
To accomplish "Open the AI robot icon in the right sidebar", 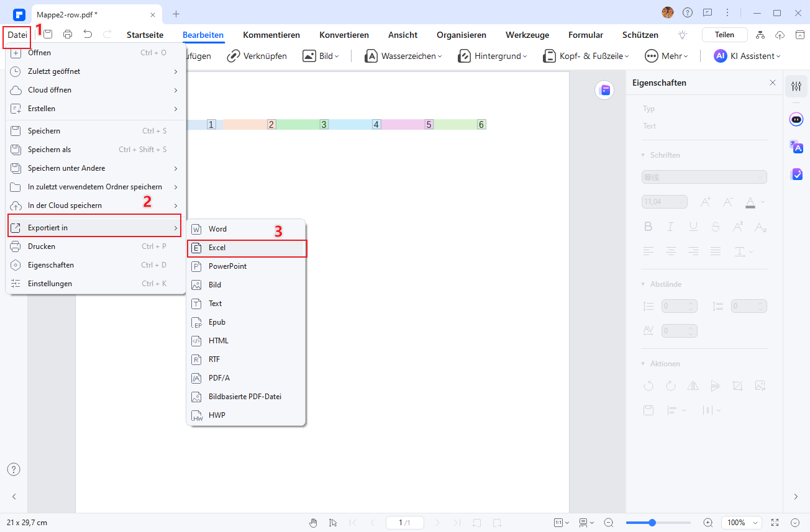I will pos(796,119).
